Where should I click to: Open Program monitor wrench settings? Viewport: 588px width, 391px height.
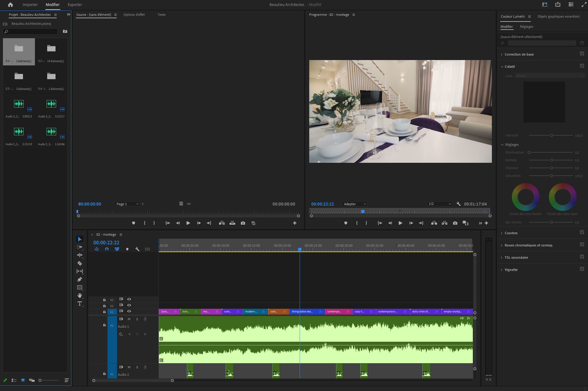click(458, 204)
